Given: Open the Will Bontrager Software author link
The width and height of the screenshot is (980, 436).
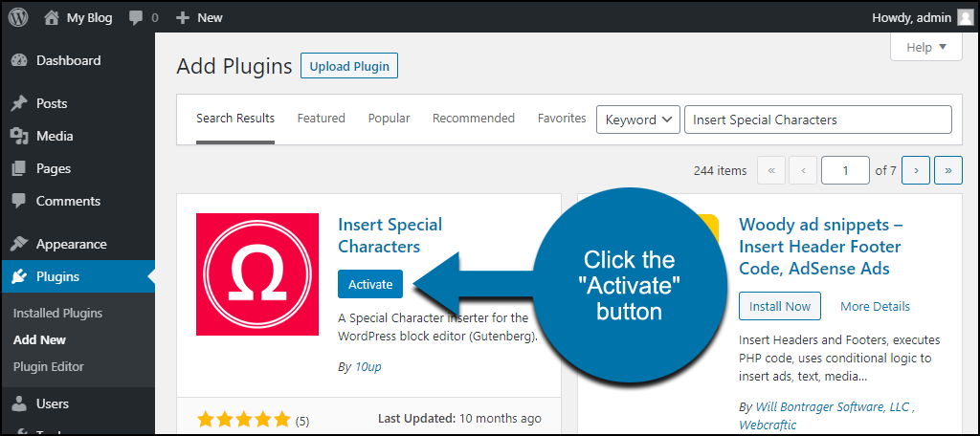Looking at the screenshot, I should click(833, 407).
